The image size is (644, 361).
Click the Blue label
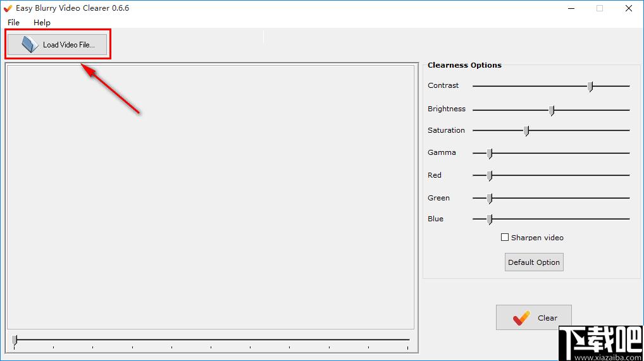[x=435, y=219]
